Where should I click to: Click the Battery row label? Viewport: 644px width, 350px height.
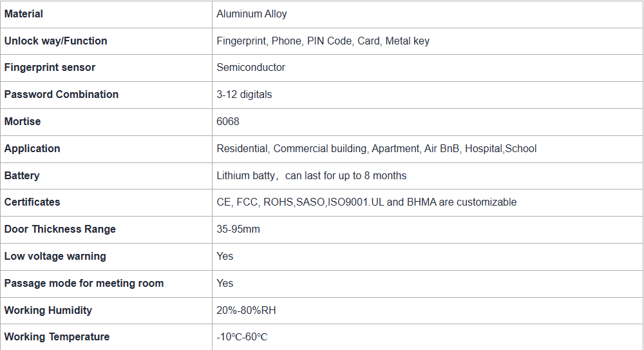(22, 175)
